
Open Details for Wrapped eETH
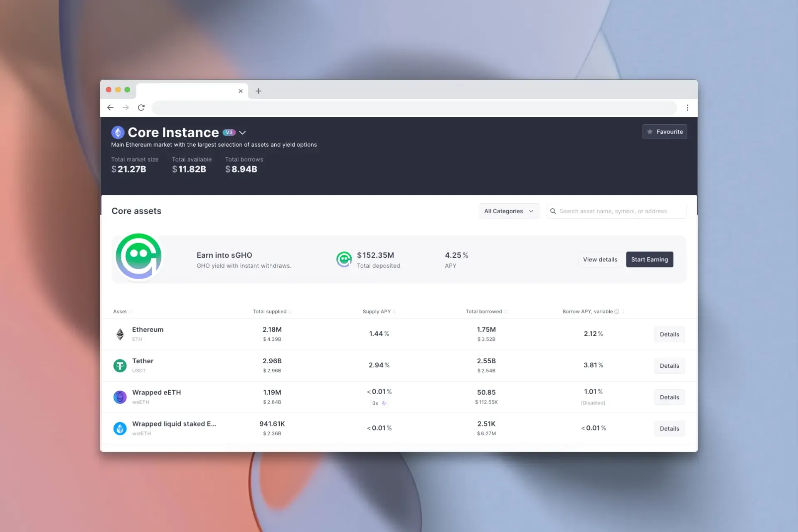point(669,397)
